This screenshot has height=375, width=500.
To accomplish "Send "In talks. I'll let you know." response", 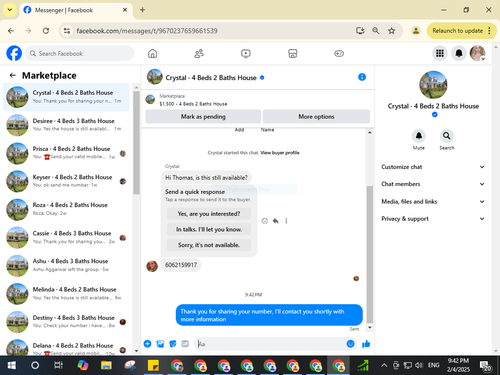I will coord(209,229).
